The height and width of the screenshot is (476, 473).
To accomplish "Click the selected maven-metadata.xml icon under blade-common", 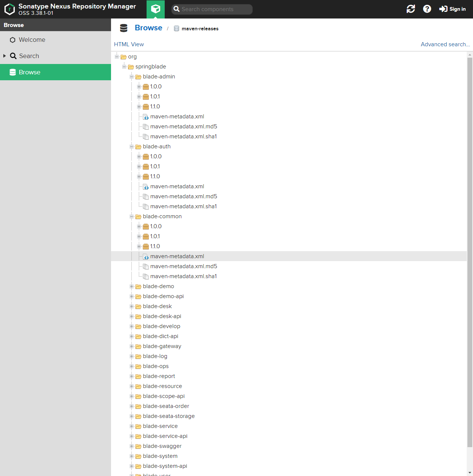I will 146,256.
